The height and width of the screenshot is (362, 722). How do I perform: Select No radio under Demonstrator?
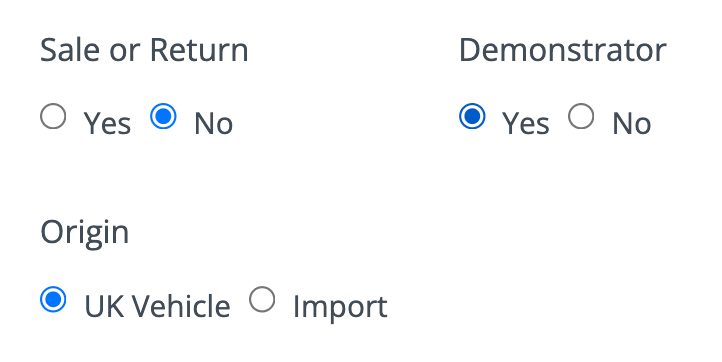point(581,116)
